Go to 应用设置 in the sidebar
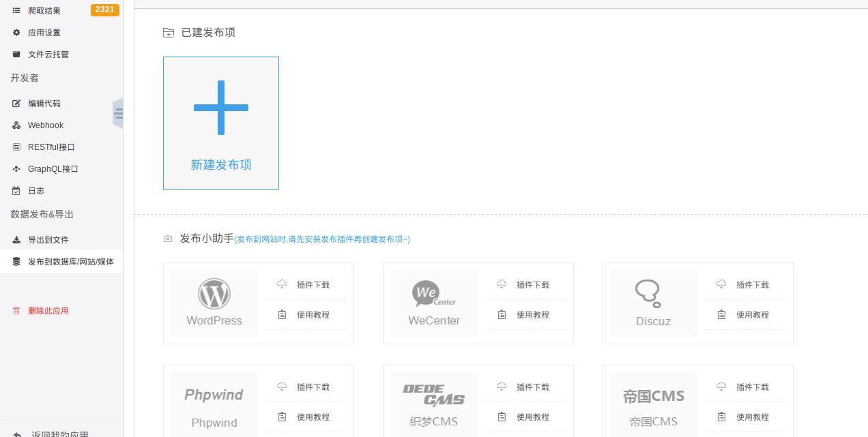Screen dimensions: 868x437 [x=44, y=33]
